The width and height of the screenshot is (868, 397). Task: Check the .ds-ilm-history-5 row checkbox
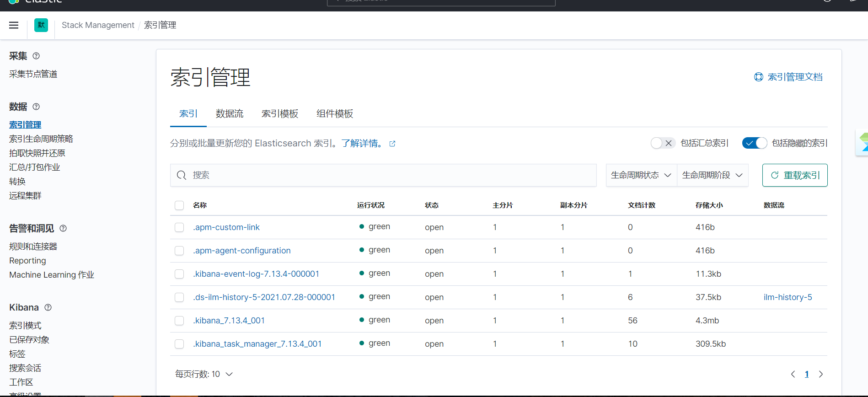pyautogui.click(x=179, y=297)
